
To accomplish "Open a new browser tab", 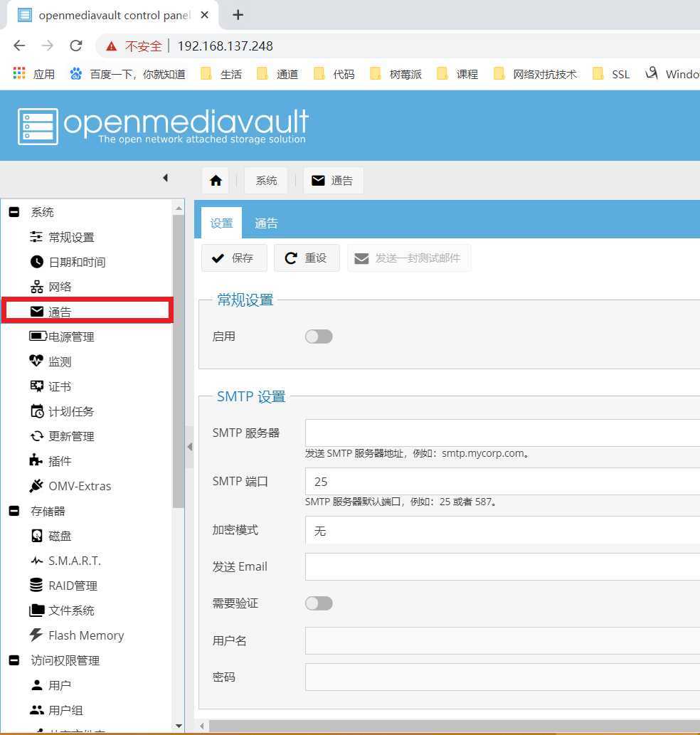I will (238, 15).
